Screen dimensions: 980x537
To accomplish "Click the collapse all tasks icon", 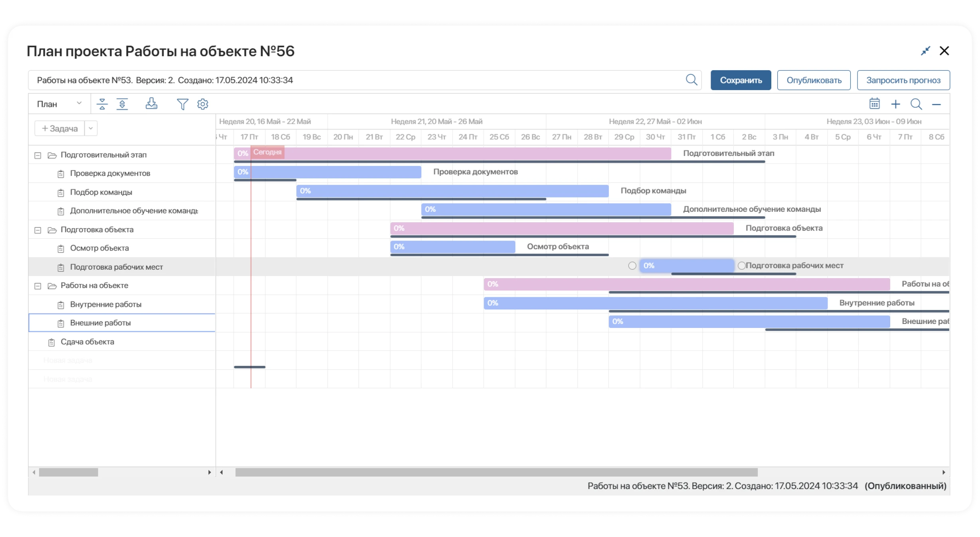I will [102, 104].
